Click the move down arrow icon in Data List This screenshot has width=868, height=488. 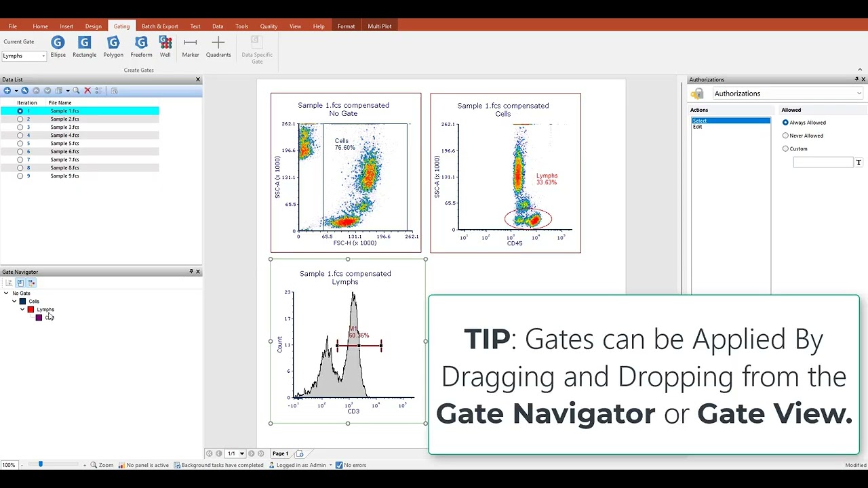coord(47,91)
